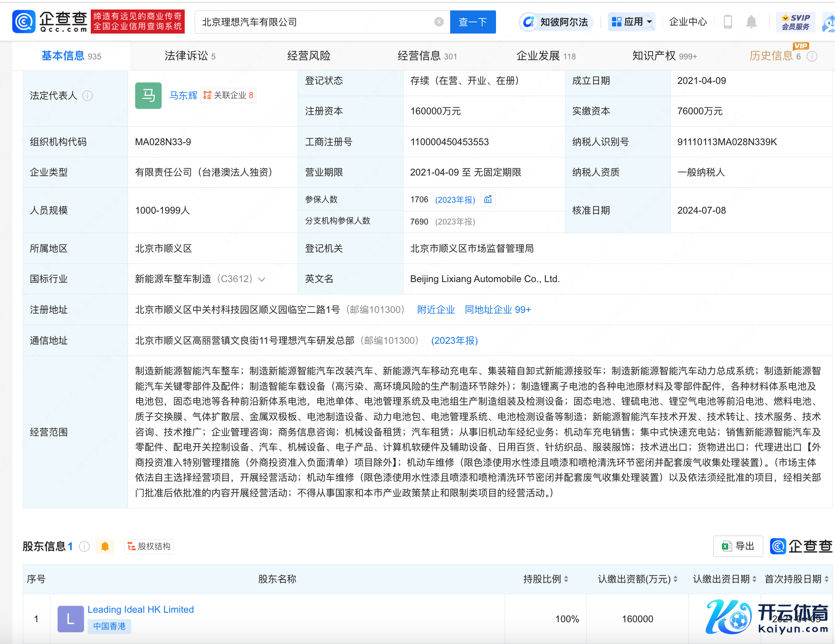Click the info icon beside 法定代表人
The image size is (835, 644).
coord(88,96)
